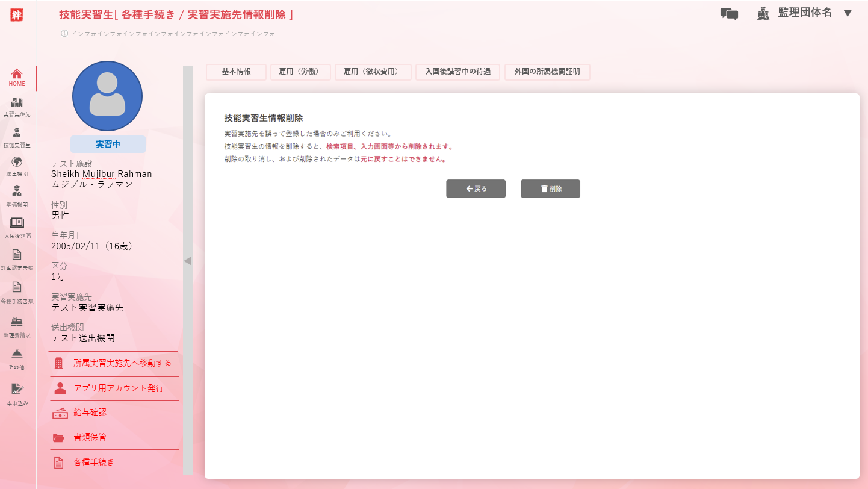Select 所属実習実施先へ移動する link

pos(122,363)
